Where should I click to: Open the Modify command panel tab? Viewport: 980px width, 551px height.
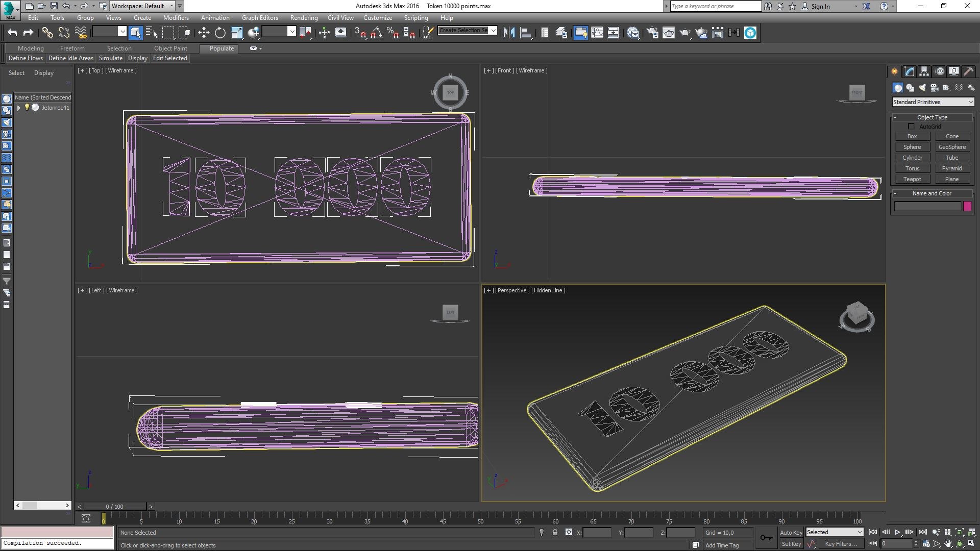(x=909, y=71)
